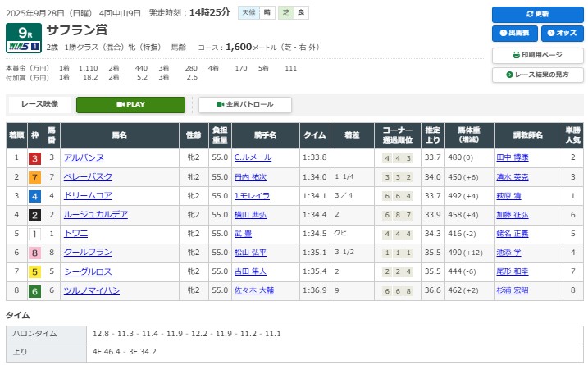The image size is (588, 365).
Task: Click the orange frame 7 swatch
Action: pyautogui.click(x=35, y=177)
